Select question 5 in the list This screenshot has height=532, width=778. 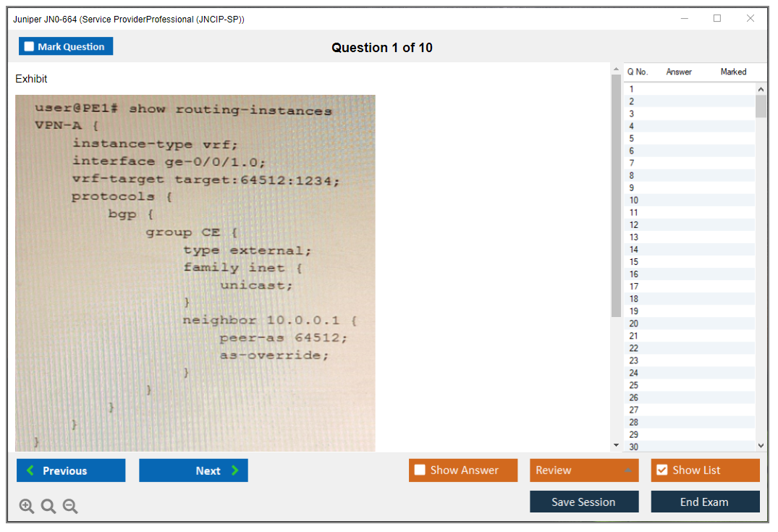click(632, 138)
